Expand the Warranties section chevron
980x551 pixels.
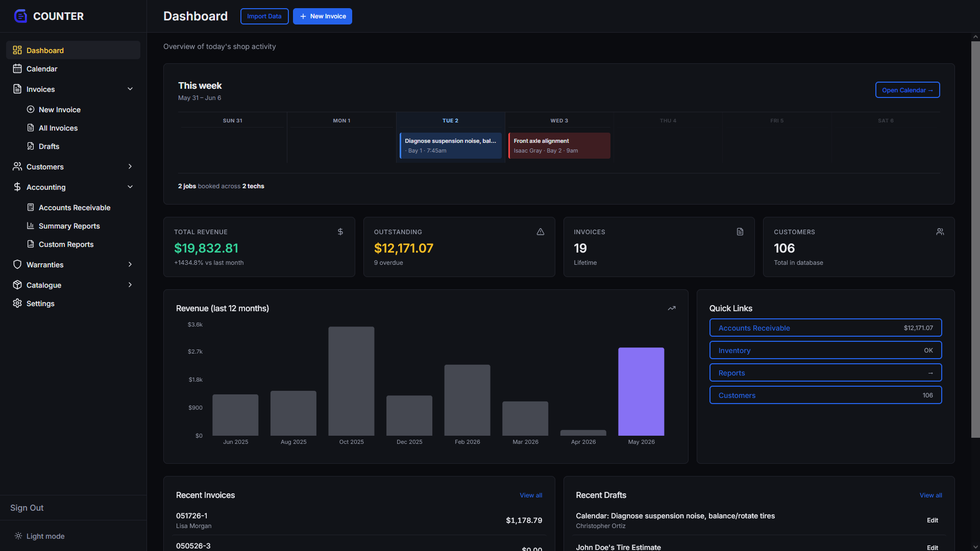pos(130,264)
